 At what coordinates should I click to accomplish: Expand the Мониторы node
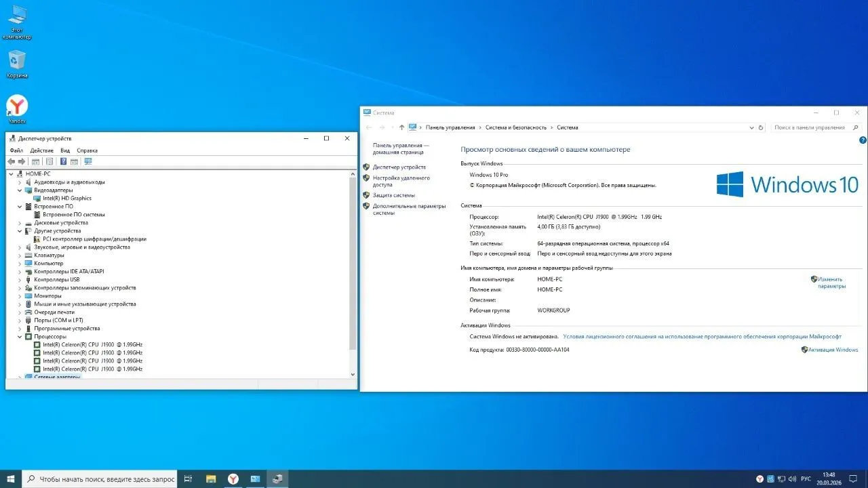tap(20, 296)
